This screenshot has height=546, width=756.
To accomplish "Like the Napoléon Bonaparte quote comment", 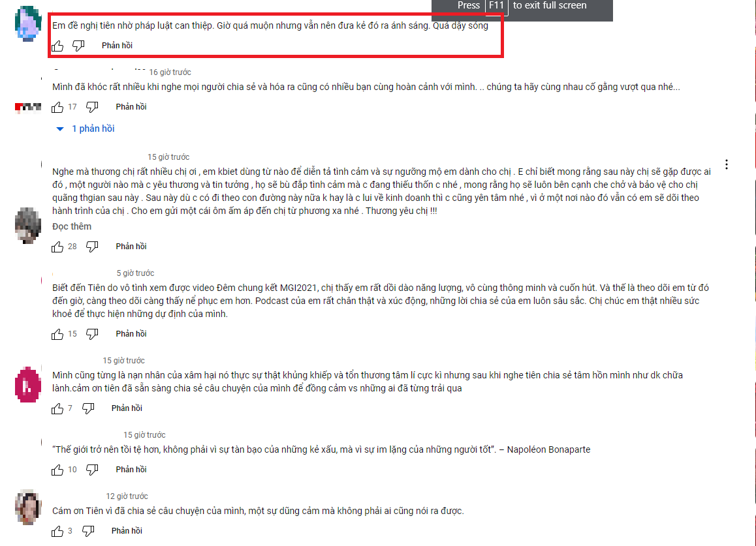I will [57, 470].
